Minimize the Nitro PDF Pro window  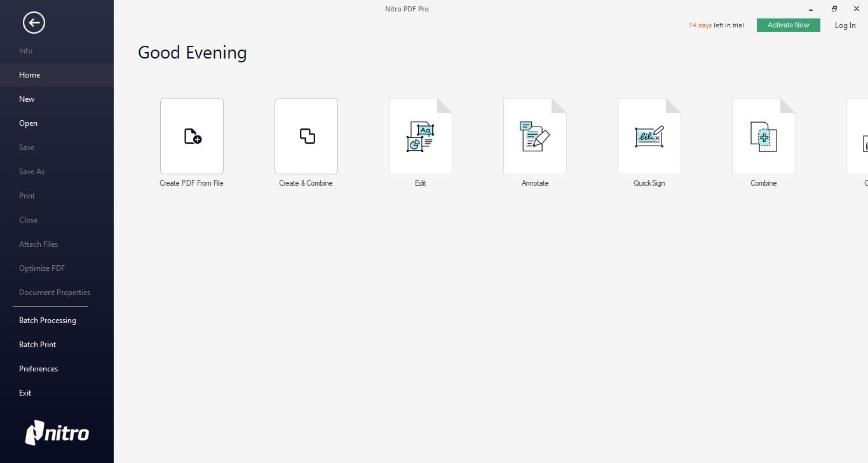click(x=811, y=9)
